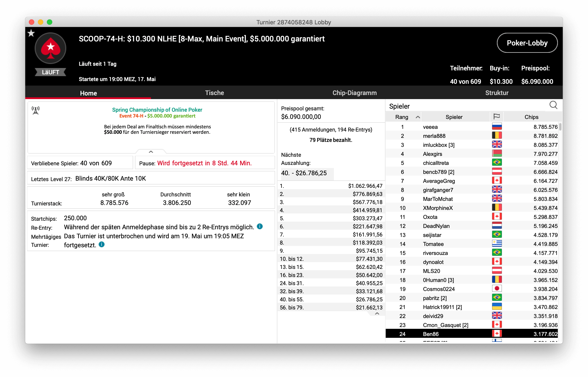This screenshot has height=377, width=588.
Task: Click the PokerStars spade logo
Action: pyautogui.click(x=50, y=48)
